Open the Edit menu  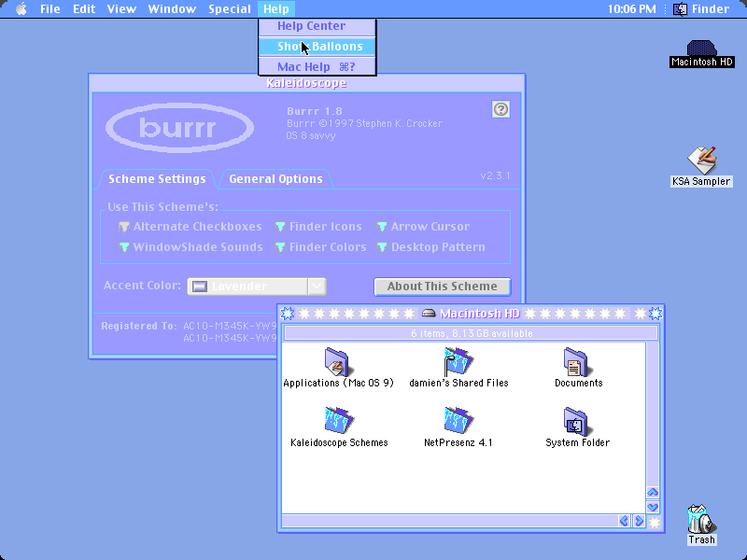(x=84, y=9)
